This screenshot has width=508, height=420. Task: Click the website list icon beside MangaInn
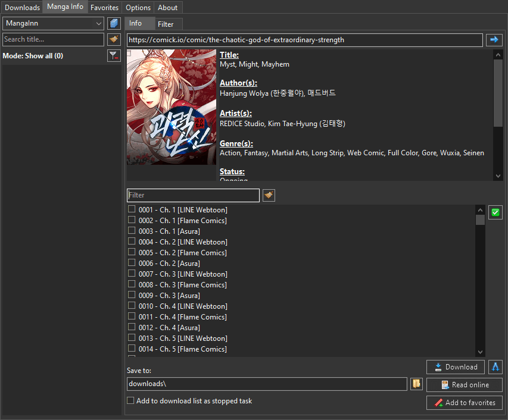coord(114,23)
